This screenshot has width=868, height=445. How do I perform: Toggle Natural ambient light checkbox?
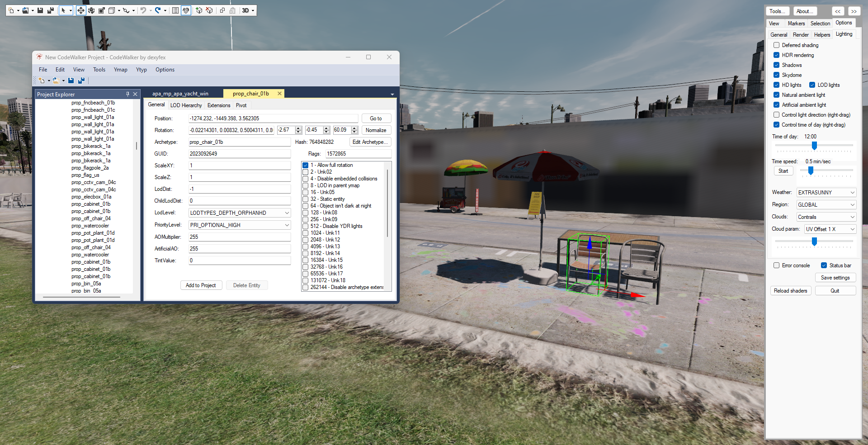point(776,95)
